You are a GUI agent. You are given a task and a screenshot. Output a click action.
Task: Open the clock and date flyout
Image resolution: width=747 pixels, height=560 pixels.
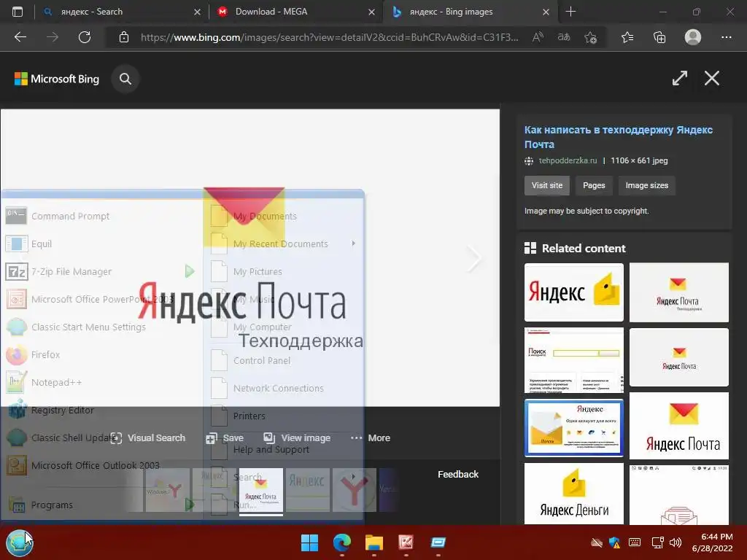pyautogui.click(x=712, y=542)
